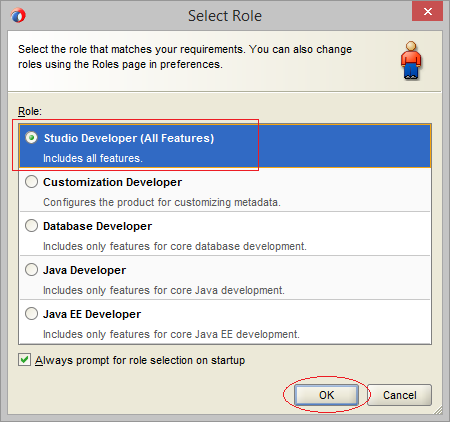Click 'Always prompt for role selection' label text

coord(140,360)
